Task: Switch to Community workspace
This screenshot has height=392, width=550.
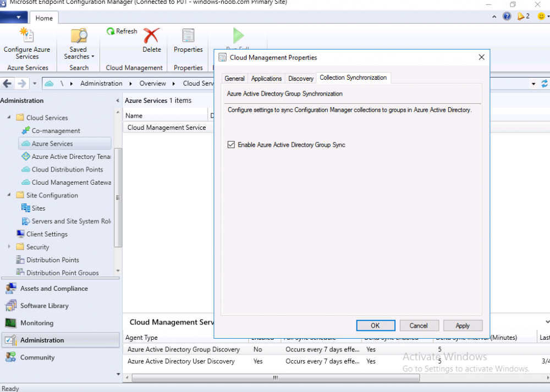Action: coord(61,357)
